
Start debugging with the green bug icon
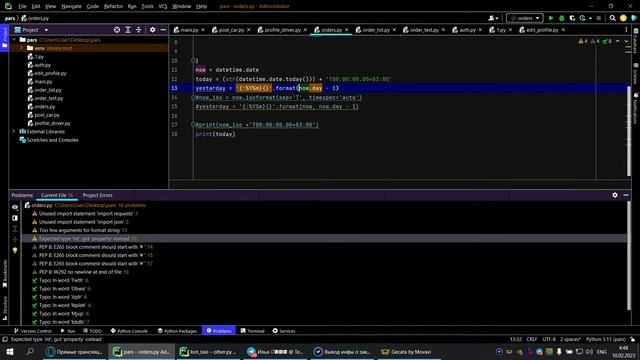(x=562, y=18)
